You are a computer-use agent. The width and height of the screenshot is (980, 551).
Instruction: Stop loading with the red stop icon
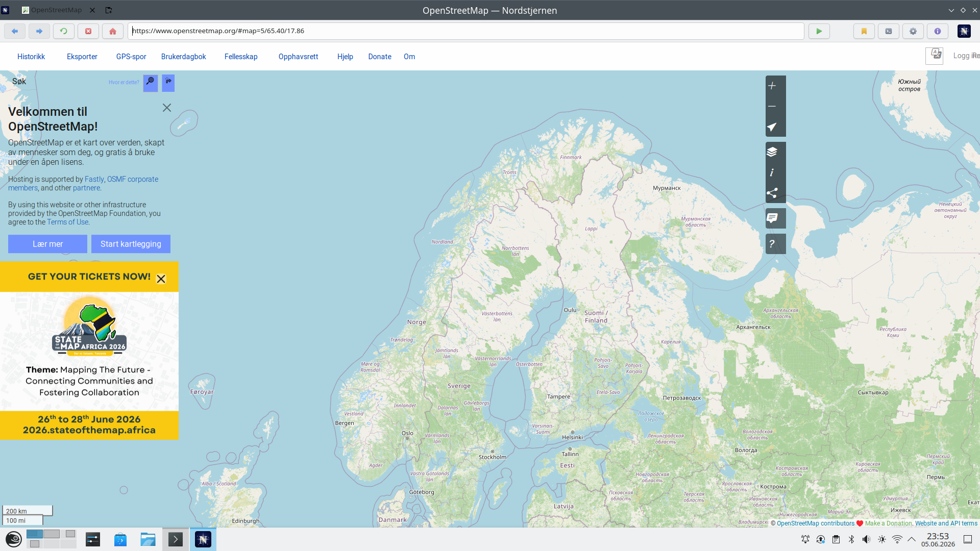click(88, 31)
